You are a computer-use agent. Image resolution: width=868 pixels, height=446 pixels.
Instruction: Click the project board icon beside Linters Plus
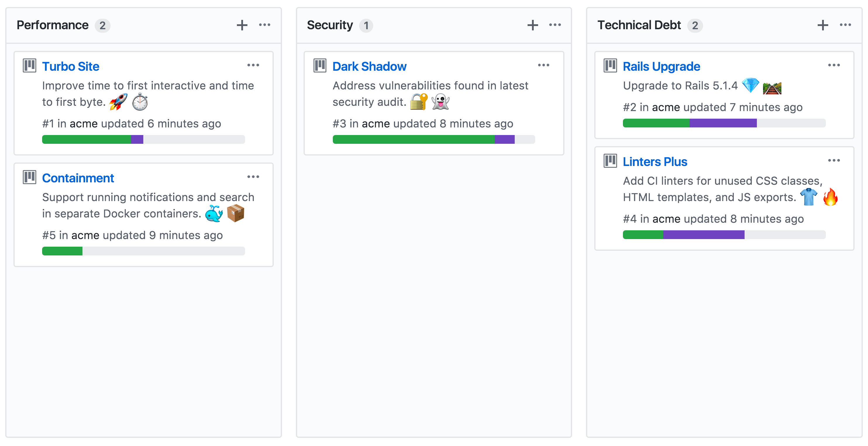pos(610,161)
